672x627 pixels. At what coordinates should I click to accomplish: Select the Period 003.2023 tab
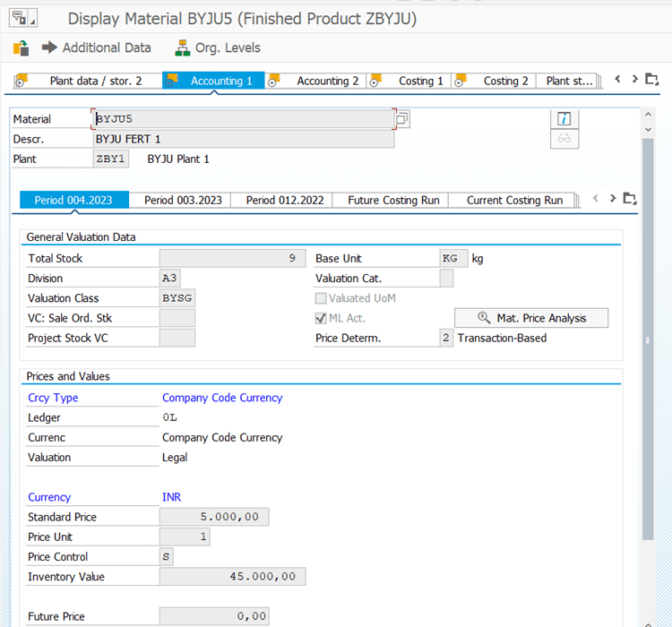coord(183,200)
